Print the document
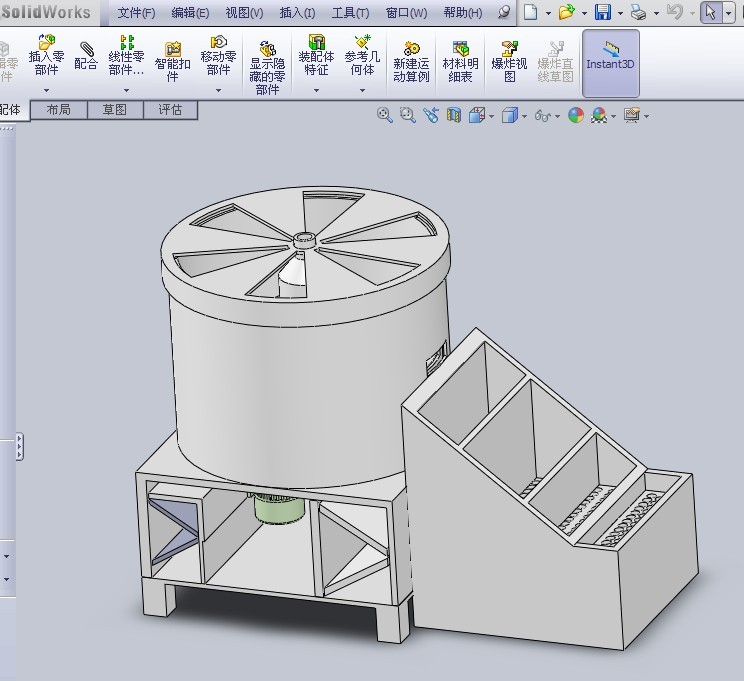The height and width of the screenshot is (681, 744). tap(639, 12)
